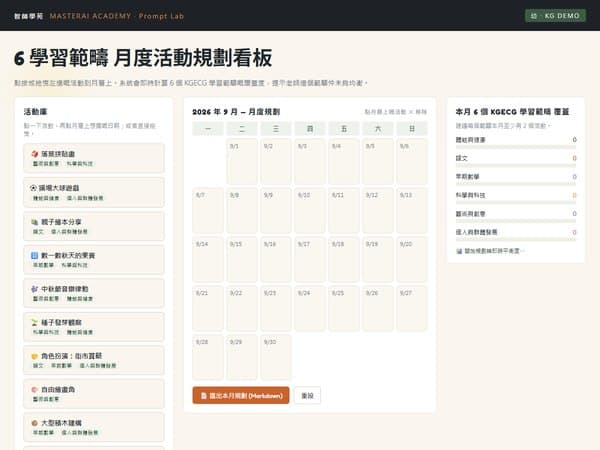The image size is (600, 450).
Task: Click the 9/28 calendar day cell
Action: point(208,357)
